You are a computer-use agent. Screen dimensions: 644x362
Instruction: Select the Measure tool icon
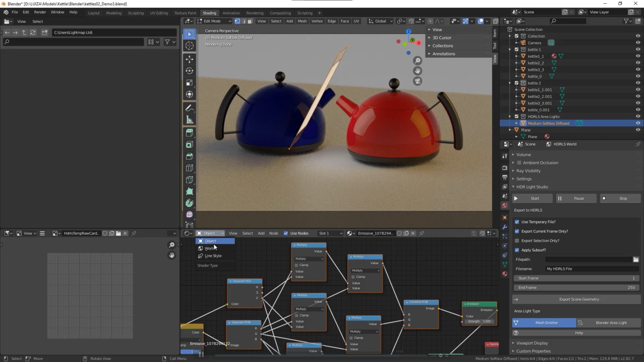[189, 120]
